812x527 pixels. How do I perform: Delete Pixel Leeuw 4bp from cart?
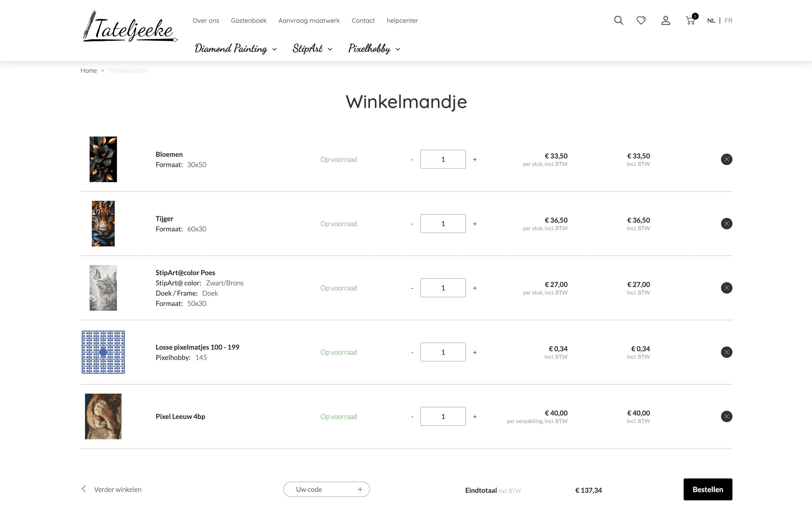pyautogui.click(x=726, y=416)
